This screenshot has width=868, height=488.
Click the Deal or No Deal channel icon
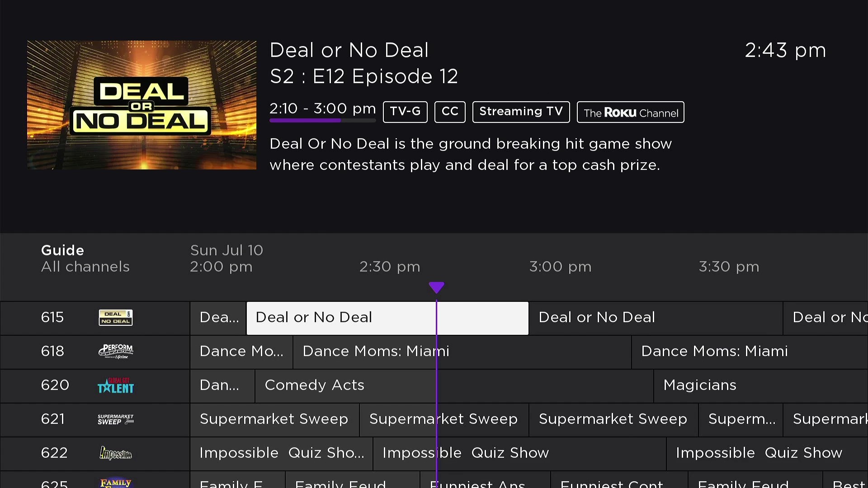[115, 317]
